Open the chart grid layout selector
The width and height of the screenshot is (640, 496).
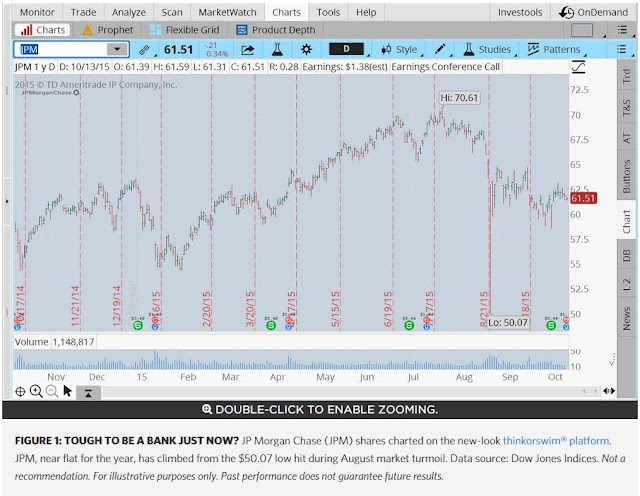click(x=582, y=30)
